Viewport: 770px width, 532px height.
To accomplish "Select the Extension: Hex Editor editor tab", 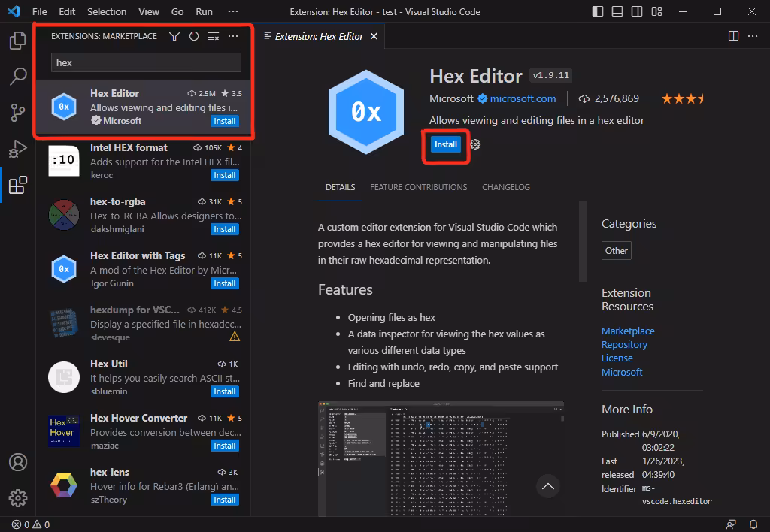I will click(x=319, y=36).
